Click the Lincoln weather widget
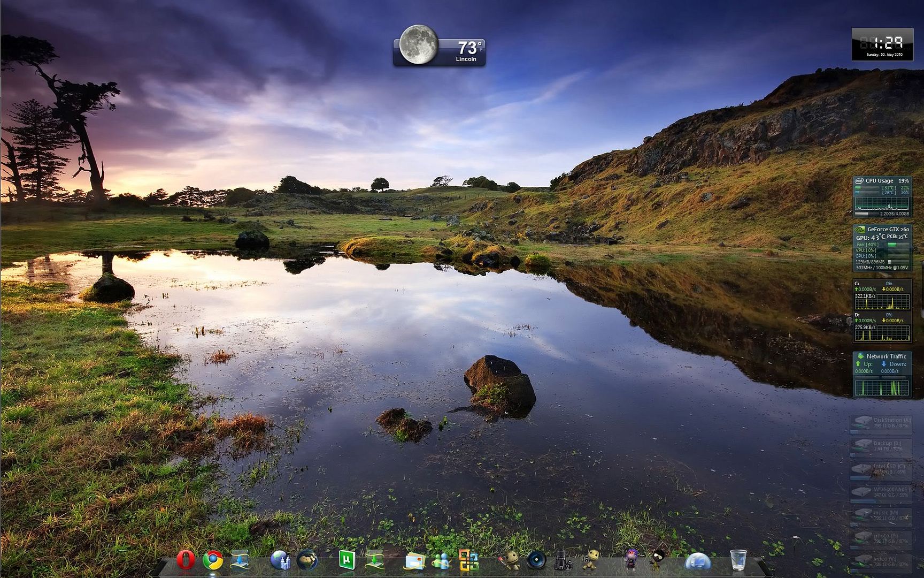This screenshot has width=924, height=578. pos(440,47)
